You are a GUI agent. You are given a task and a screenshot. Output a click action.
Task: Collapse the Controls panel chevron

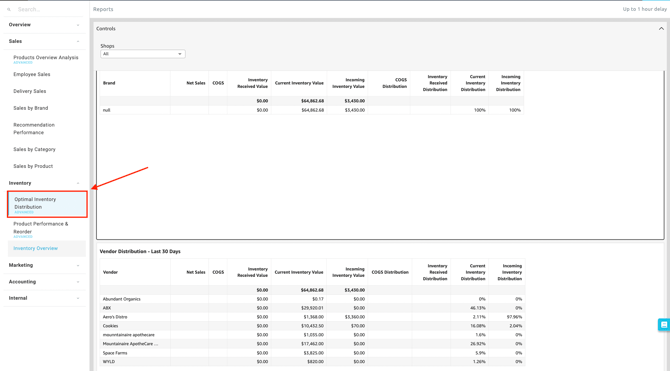(661, 29)
